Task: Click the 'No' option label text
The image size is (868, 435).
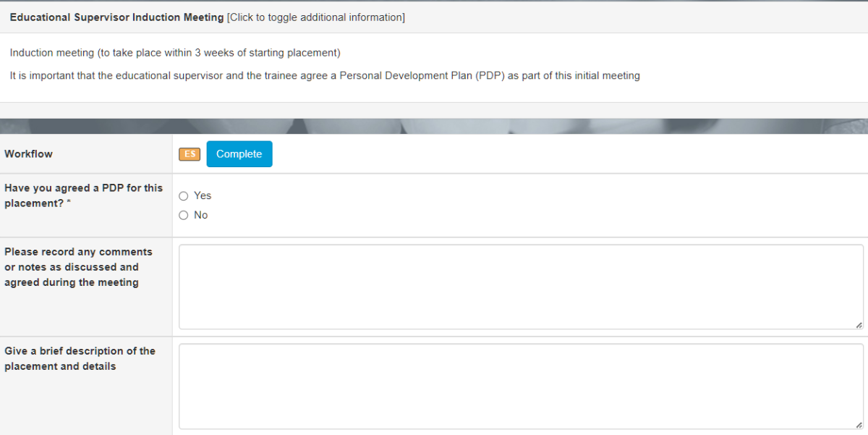Action: pyautogui.click(x=200, y=215)
